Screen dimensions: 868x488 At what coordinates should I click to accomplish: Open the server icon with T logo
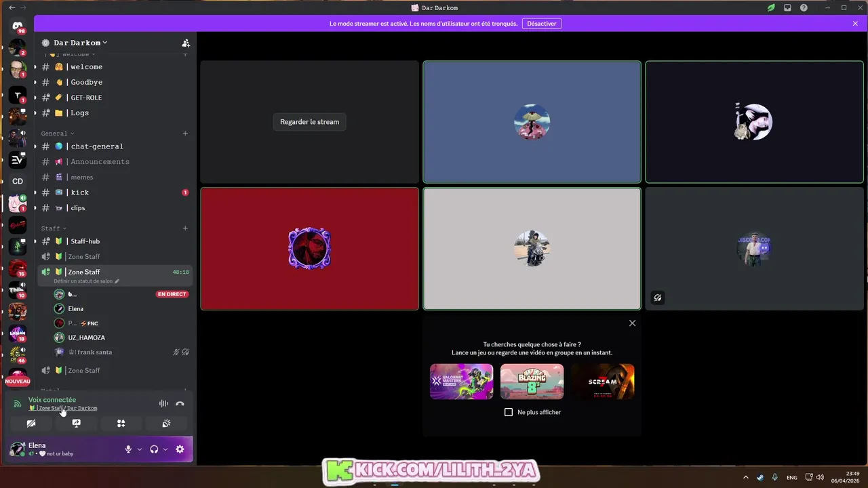pyautogui.click(x=18, y=95)
